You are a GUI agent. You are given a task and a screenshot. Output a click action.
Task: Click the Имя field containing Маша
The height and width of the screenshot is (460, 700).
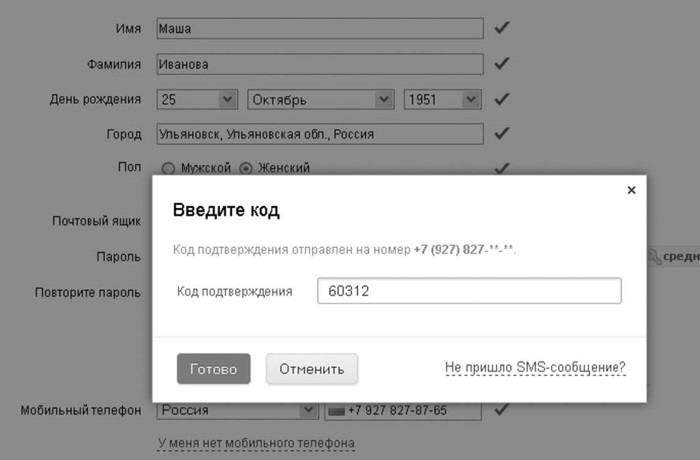click(320, 28)
